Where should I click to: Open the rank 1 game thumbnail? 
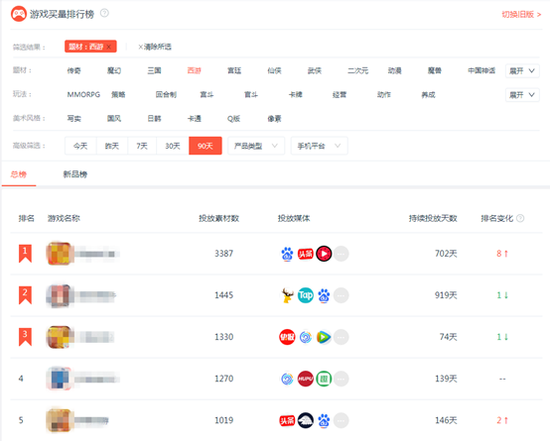pyautogui.click(x=59, y=253)
